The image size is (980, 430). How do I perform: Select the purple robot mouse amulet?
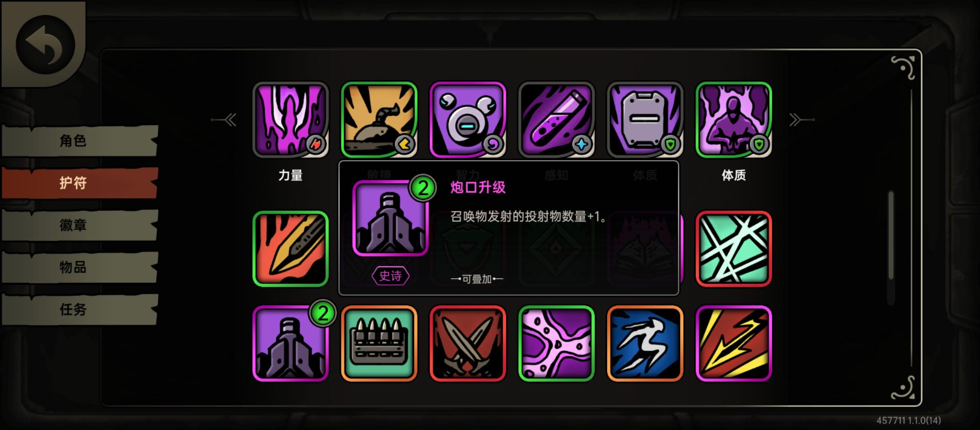[468, 119]
